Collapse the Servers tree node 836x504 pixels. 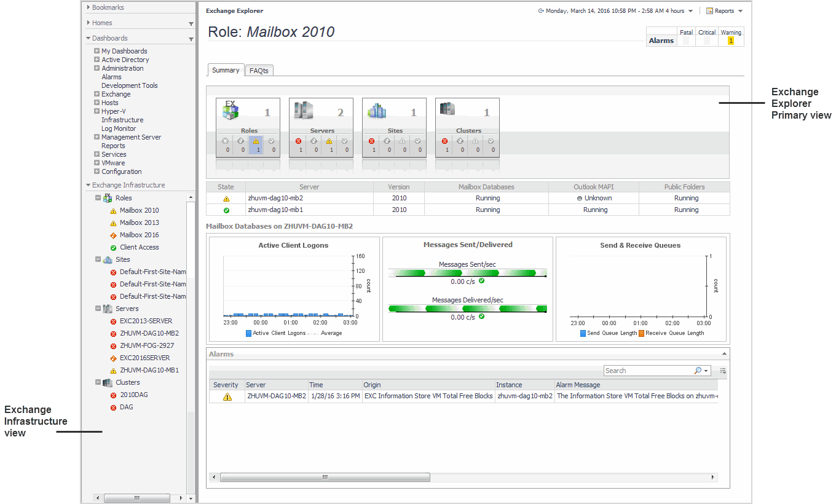(98, 309)
